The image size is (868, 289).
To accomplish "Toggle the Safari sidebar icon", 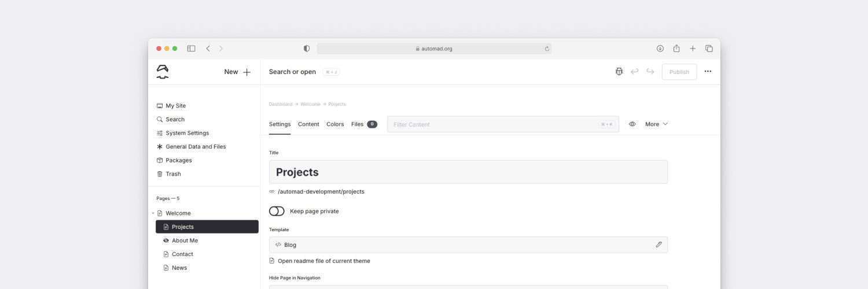I will (x=191, y=49).
